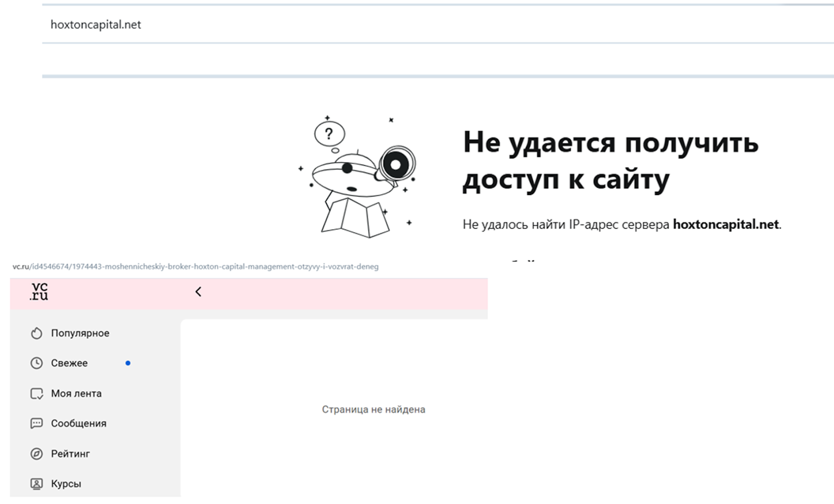Click the vc.ru article URL text
This screenshot has width=834, height=504.
pos(195,266)
